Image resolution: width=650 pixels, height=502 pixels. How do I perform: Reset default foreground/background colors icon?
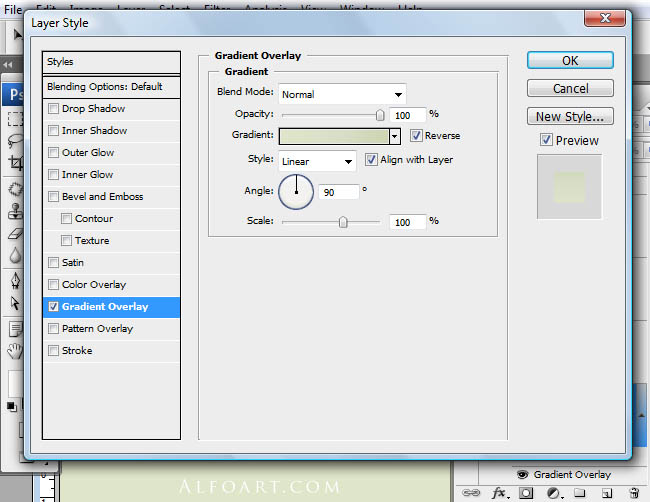pos(12,407)
